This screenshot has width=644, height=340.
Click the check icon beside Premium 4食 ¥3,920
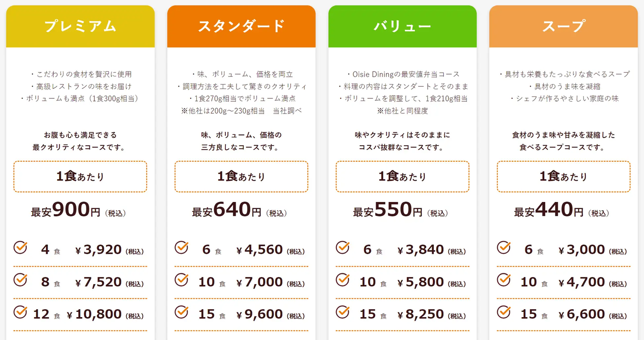tap(21, 248)
